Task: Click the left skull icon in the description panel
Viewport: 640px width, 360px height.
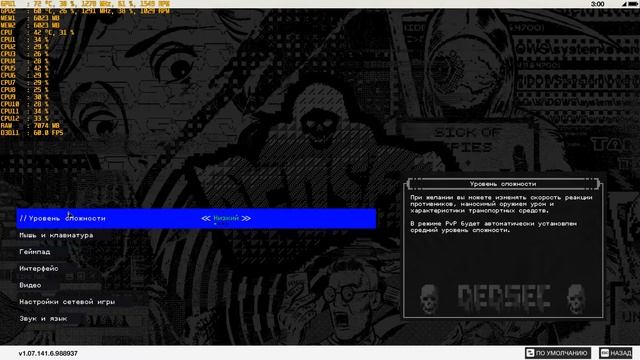Action: [429, 299]
